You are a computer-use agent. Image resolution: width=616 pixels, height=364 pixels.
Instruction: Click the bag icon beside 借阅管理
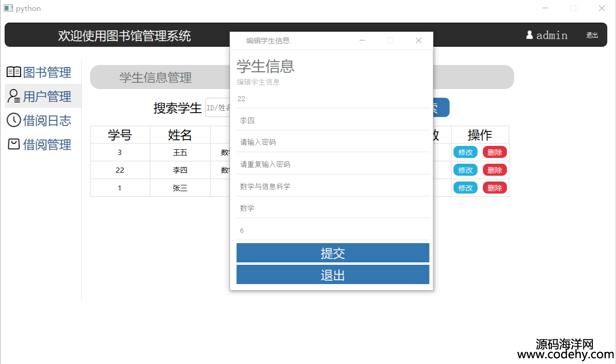13,144
